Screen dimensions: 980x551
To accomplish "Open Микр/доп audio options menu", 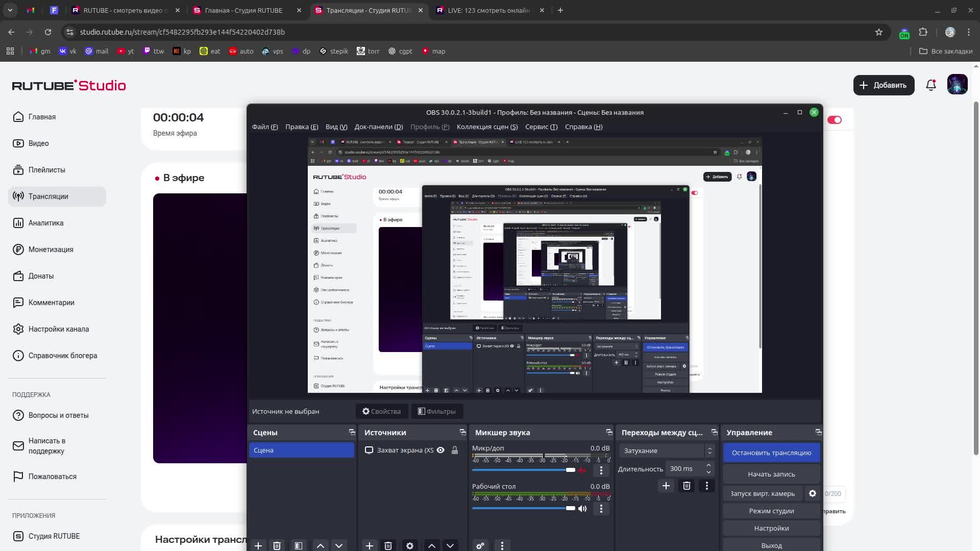I will pos(601,470).
